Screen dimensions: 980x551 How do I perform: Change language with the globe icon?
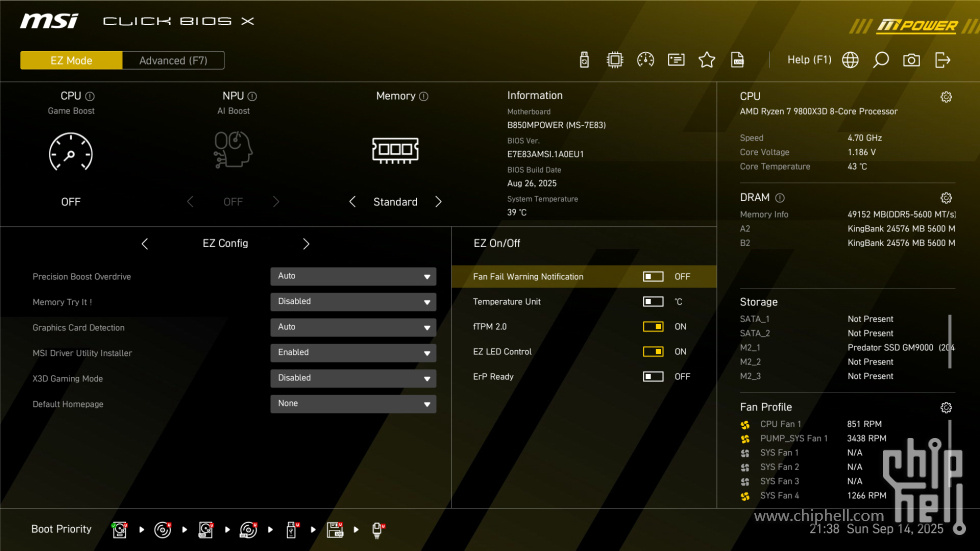tap(850, 60)
